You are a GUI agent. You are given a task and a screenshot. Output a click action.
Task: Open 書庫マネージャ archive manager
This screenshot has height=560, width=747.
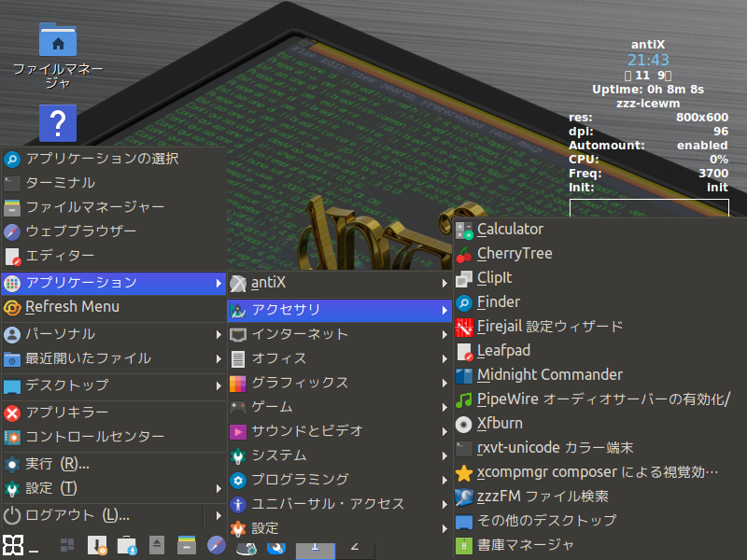point(599,545)
